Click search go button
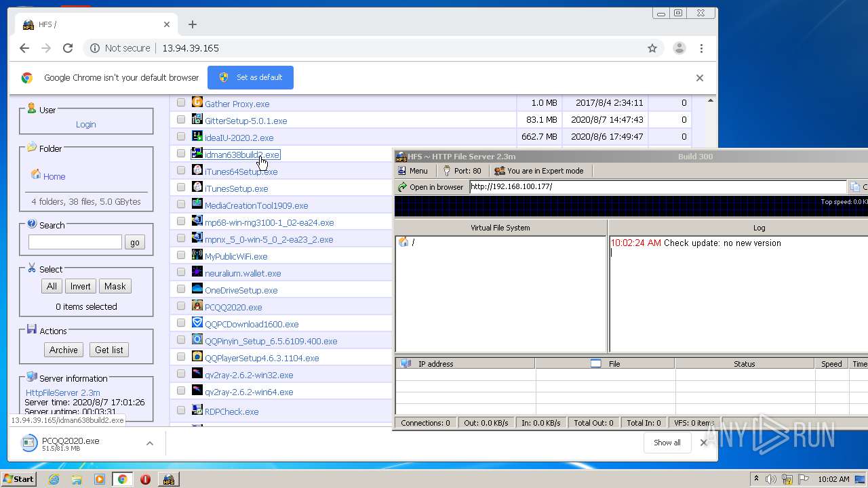The image size is (868, 488). click(135, 242)
